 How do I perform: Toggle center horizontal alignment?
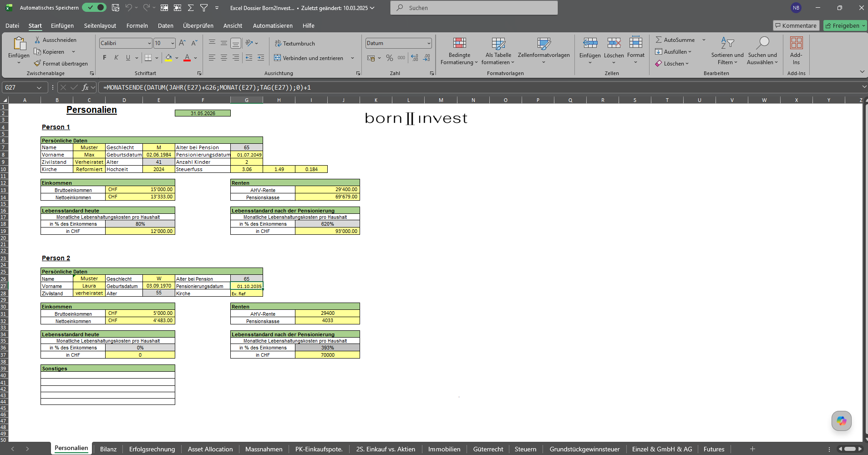[224, 58]
